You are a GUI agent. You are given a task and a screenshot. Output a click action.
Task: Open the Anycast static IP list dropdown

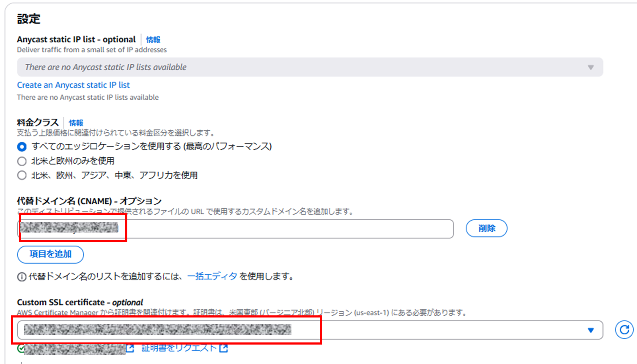310,67
